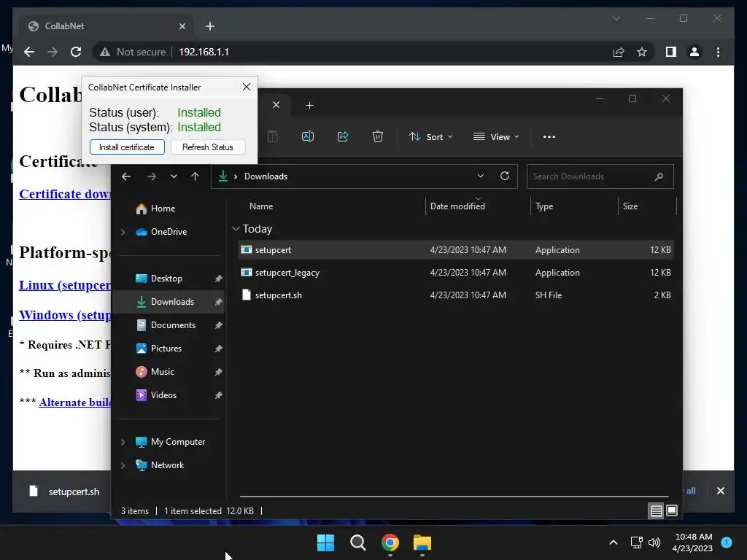
Task: Expand OneDrive in the navigation pane
Action: point(123,232)
